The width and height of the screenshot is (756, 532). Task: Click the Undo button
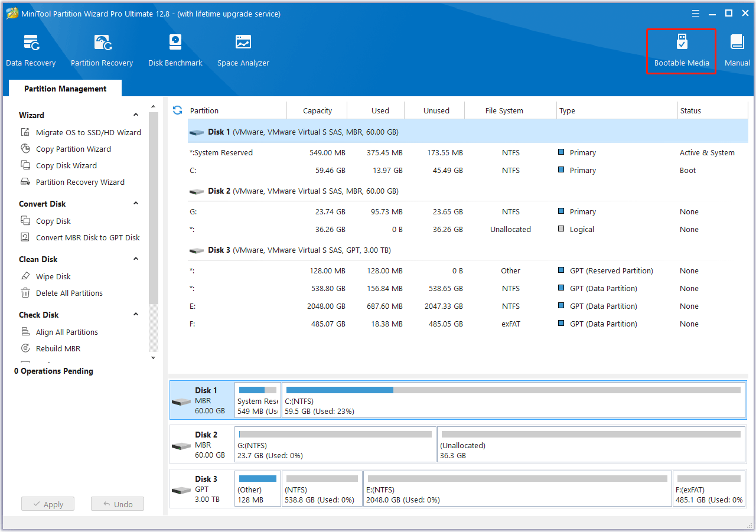point(118,504)
